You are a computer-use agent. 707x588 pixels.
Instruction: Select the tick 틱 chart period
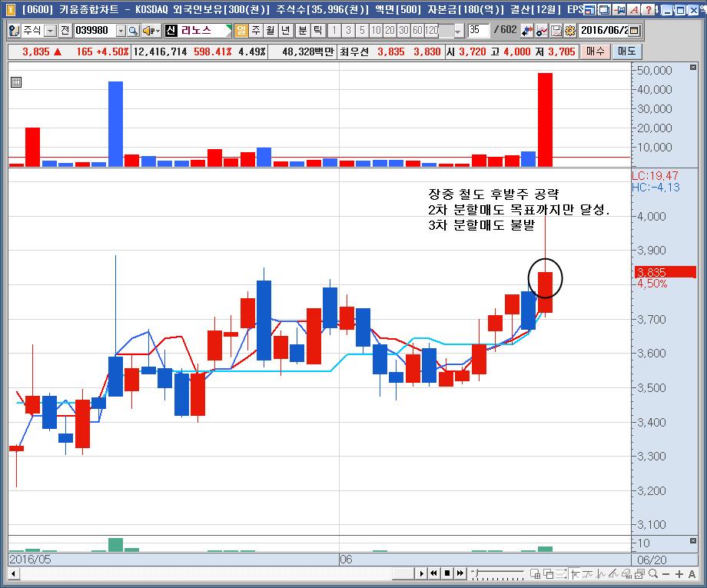coord(318,31)
